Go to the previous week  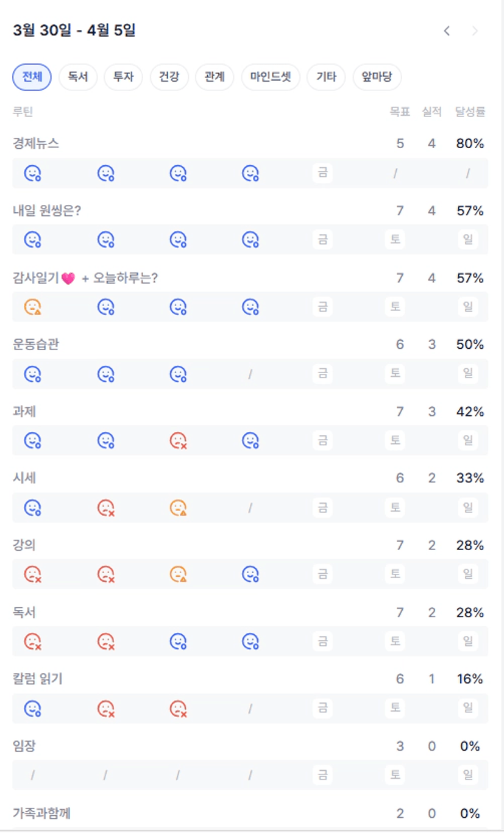(x=447, y=31)
